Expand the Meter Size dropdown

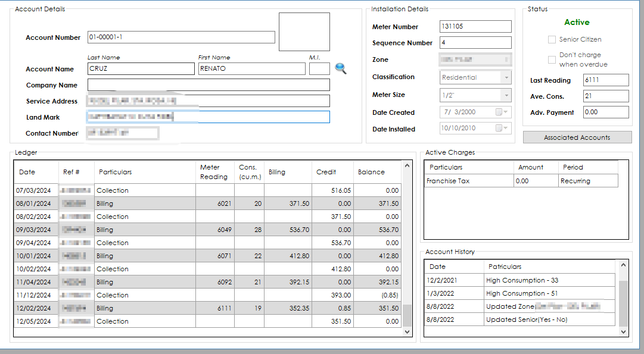[506, 95]
